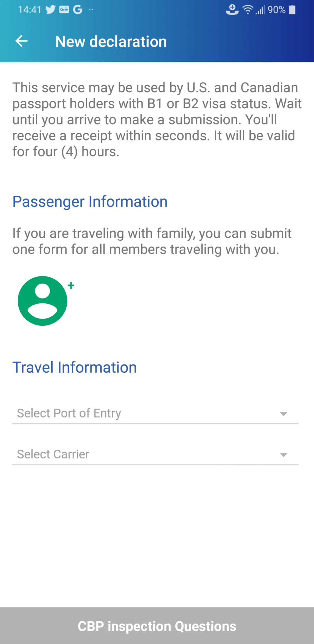Tap the plus sign next to the passenger avatar
The image size is (314, 644).
pyautogui.click(x=71, y=285)
